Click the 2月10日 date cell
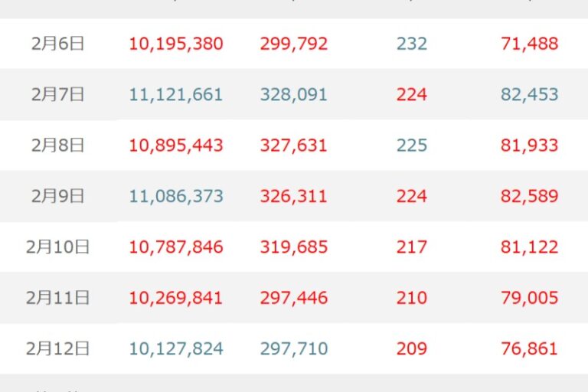 [x=58, y=247]
